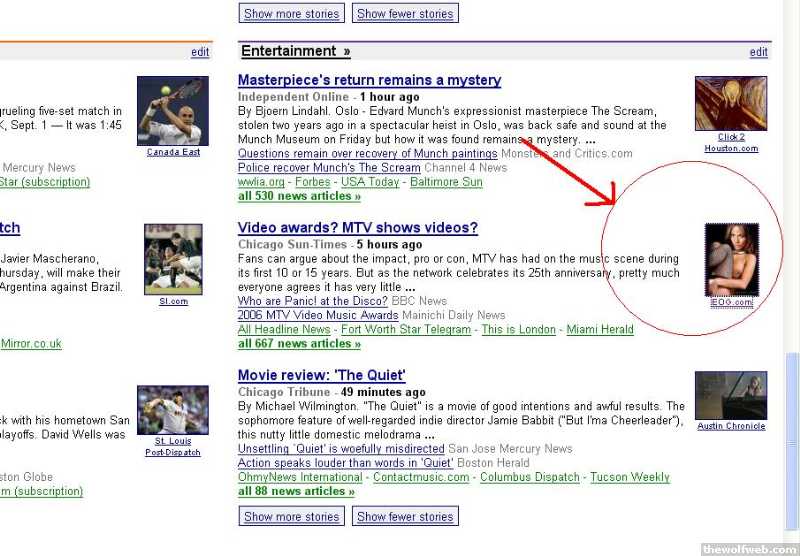Open Masterpiece's return remains a mystery headline
800x556 pixels.
(x=369, y=80)
